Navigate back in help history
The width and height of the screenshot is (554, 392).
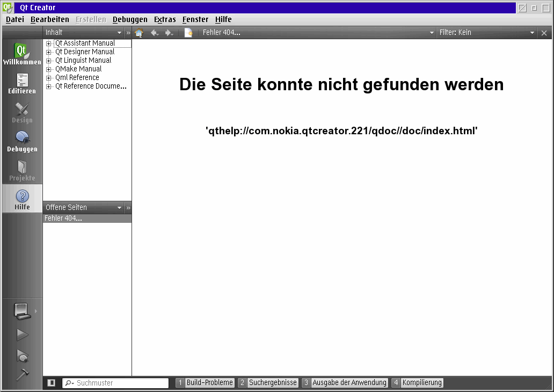[x=155, y=33]
